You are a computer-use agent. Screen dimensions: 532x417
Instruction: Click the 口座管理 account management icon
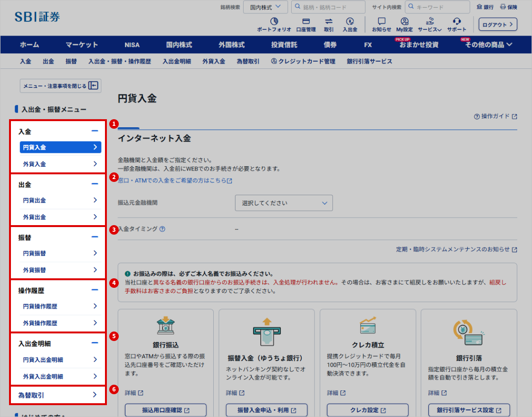[x=306, y=21]
